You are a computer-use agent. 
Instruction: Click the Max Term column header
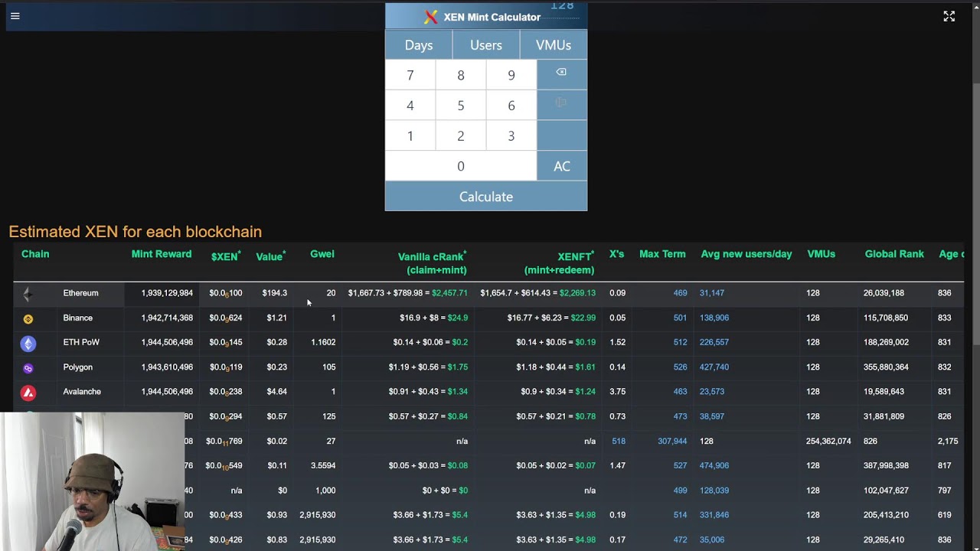pyautogui.click(x=662, y=254)
